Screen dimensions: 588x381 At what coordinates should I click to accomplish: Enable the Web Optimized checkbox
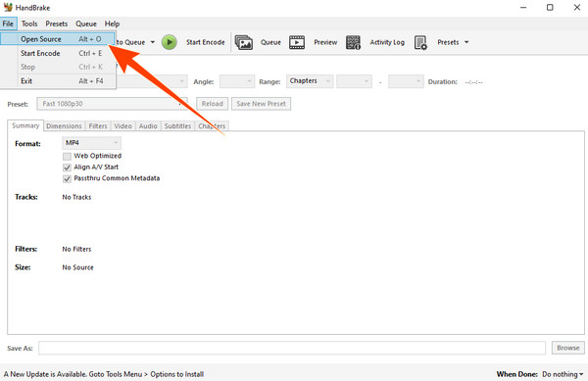67,157
